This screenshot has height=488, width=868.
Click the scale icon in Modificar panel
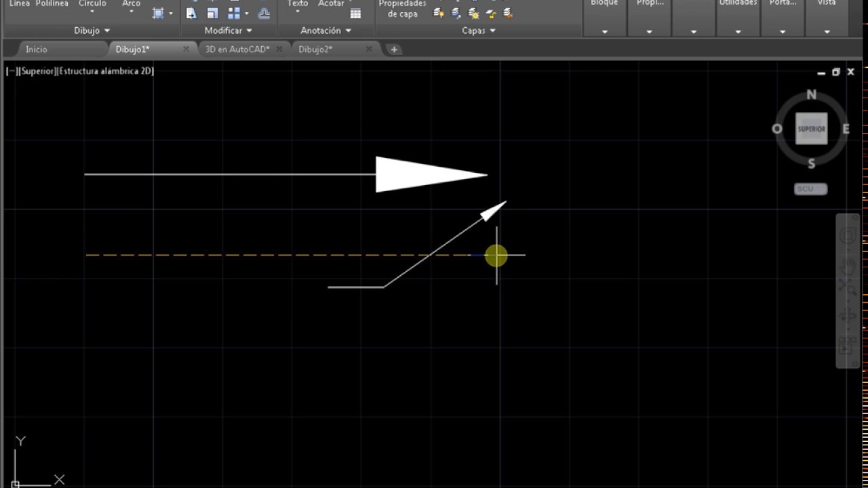click(x=213, y=14)
